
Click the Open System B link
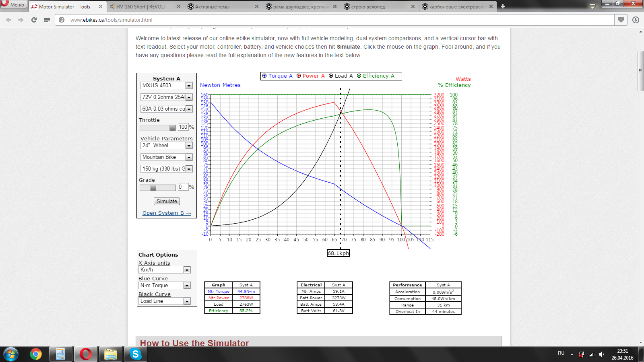tap(167, 213)
